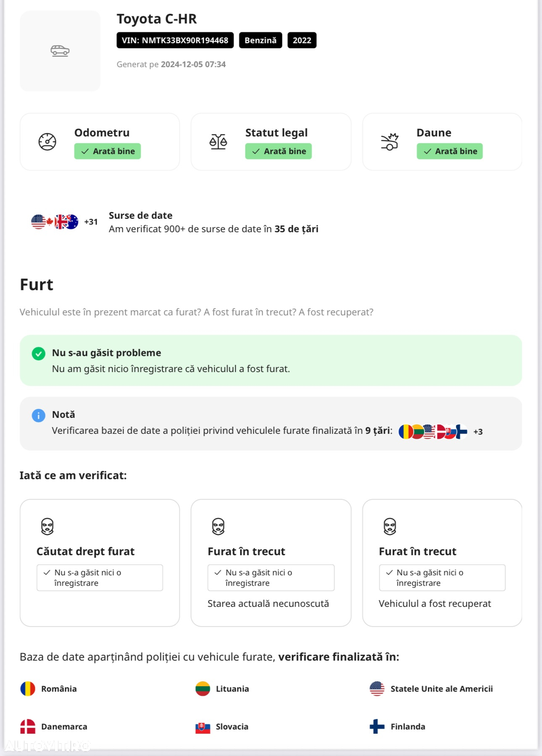Screen dimensions: 542x756
Task: Click the Daune car crash icon
Action: point(389,142)
